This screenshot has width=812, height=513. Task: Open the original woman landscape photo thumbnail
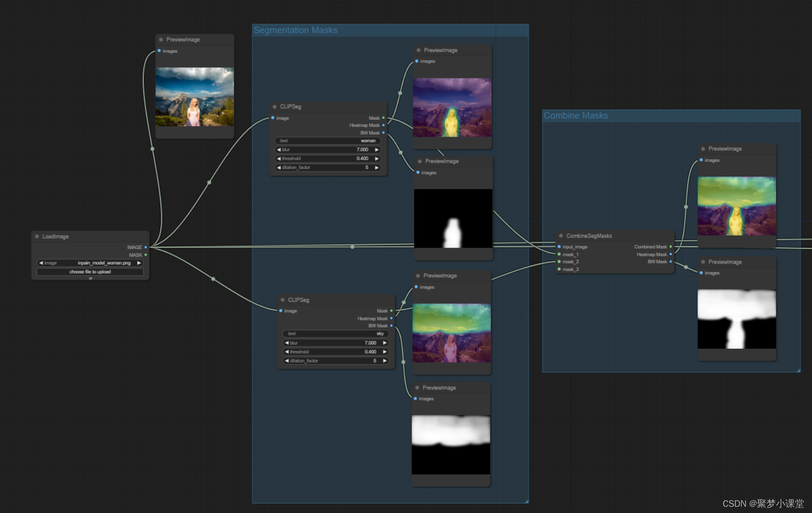point(195,97)
